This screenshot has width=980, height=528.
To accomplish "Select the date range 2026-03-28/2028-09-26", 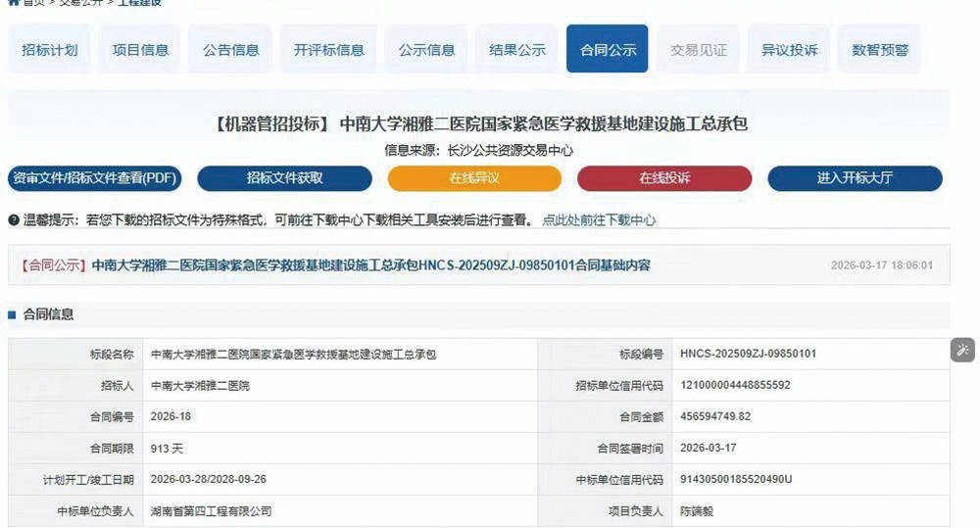I will click(208, 479).
